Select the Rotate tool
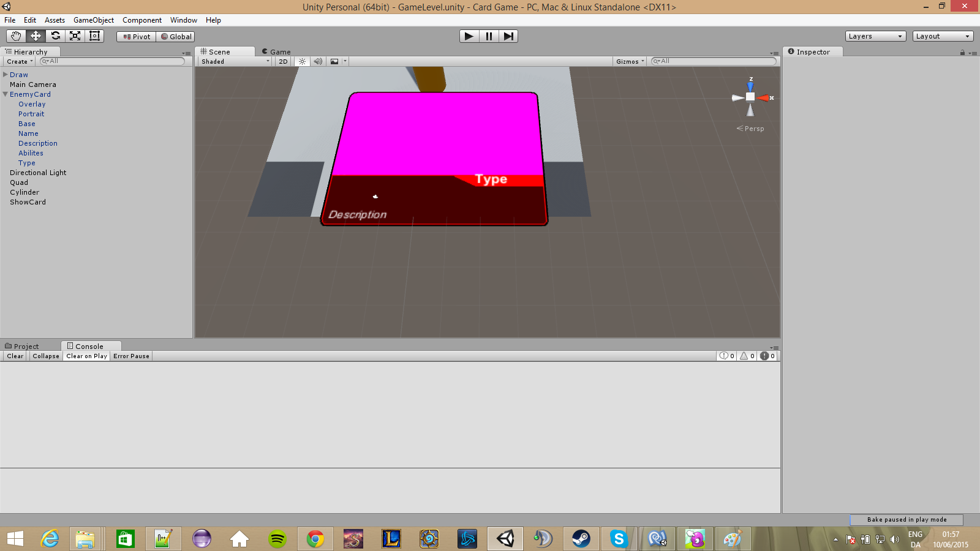980x551 pixels. 55,36
